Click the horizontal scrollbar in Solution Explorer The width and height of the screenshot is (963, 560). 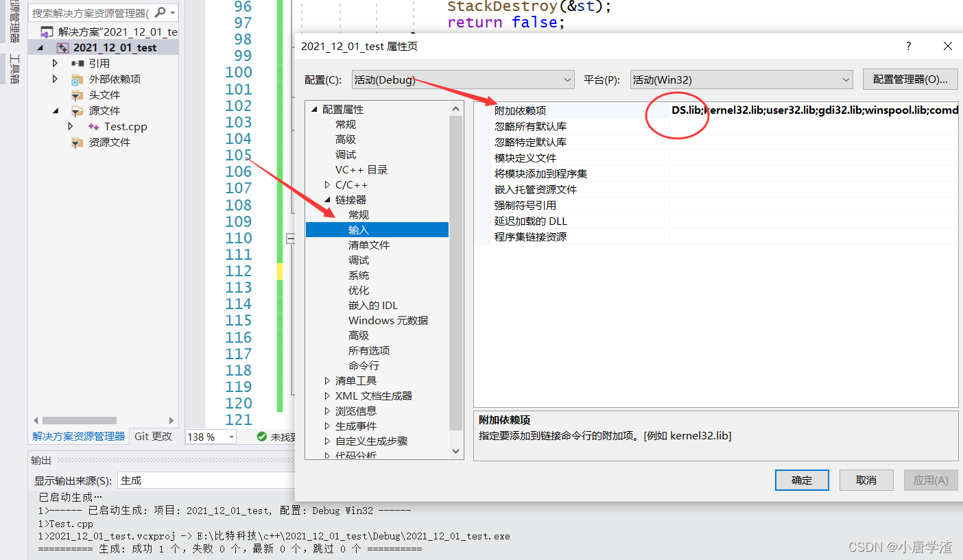pyautogui.click(x=80, y=420)
